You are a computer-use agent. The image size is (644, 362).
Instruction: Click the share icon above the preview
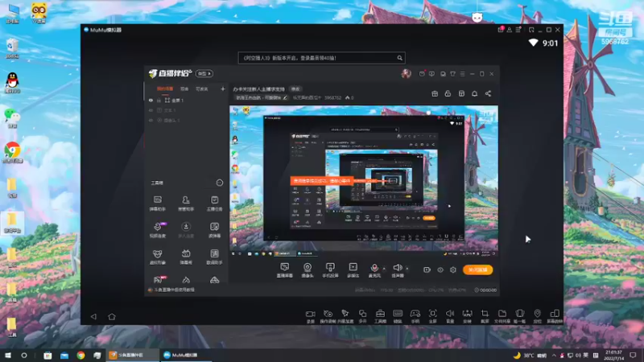(488, 94)
